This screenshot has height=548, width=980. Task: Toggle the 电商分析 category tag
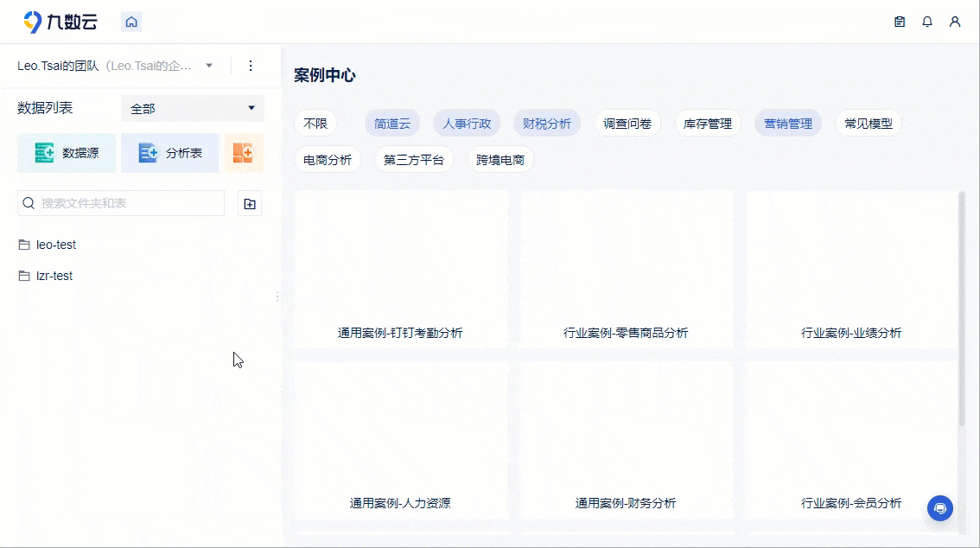tap(328, 160)
